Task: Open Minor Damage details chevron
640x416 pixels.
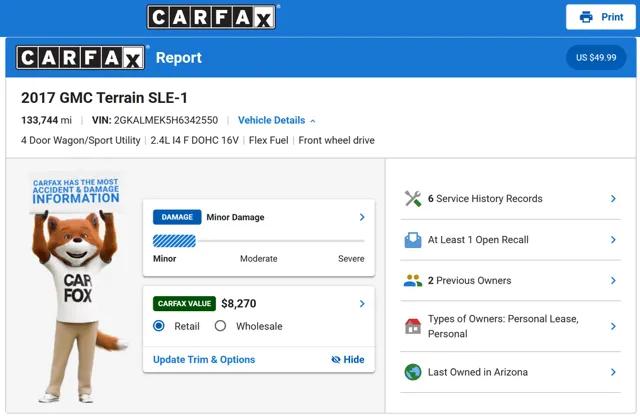Action: [362, 217]
